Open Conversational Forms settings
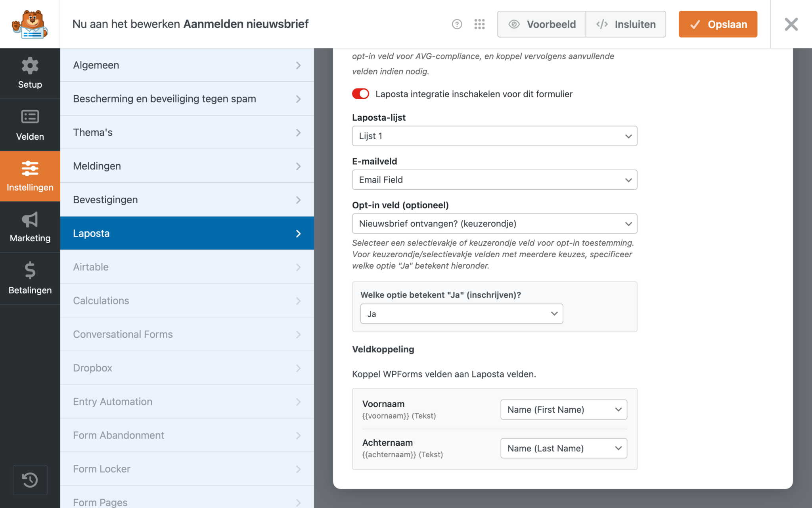This screenshot has width=812, height=508. coord(187,334)
